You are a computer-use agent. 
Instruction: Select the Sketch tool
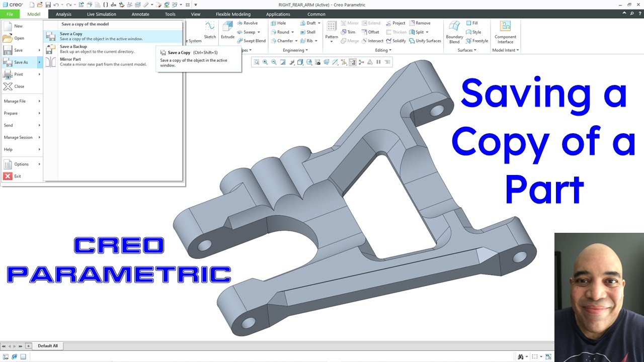[210, 30]
